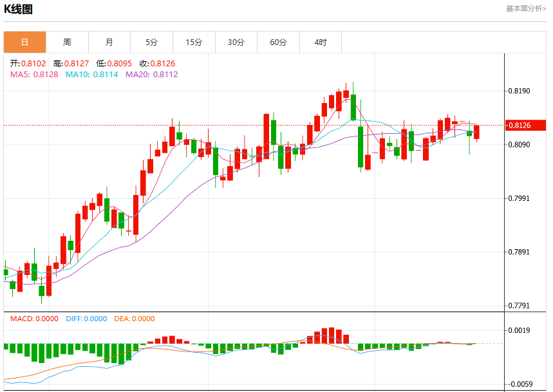553x392 pixels.
Task: Click the MACD value label
Action: (34, 319)
